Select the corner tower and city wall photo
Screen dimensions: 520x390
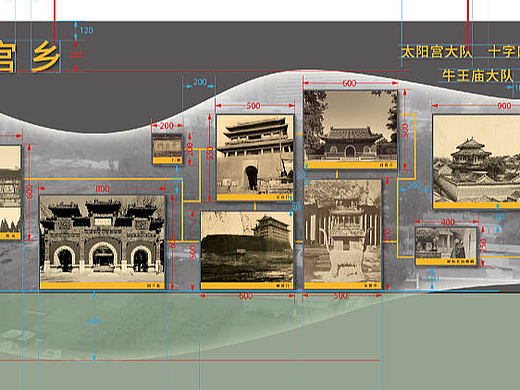tap(247, 250)
